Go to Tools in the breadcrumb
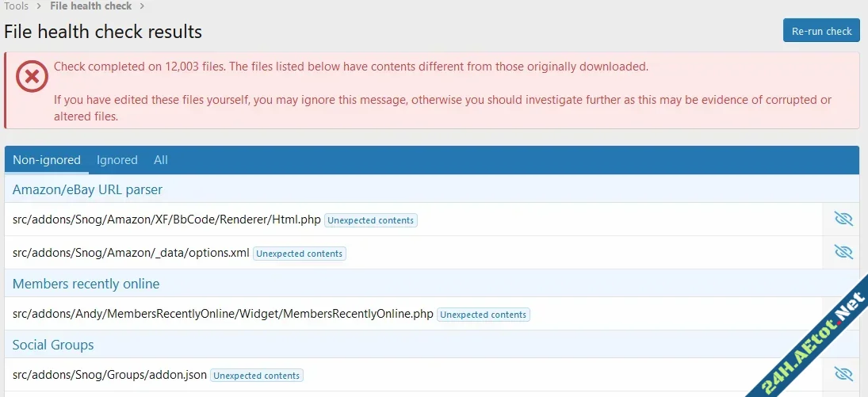The width and height of the screenshot is (868, 397). 16,6
